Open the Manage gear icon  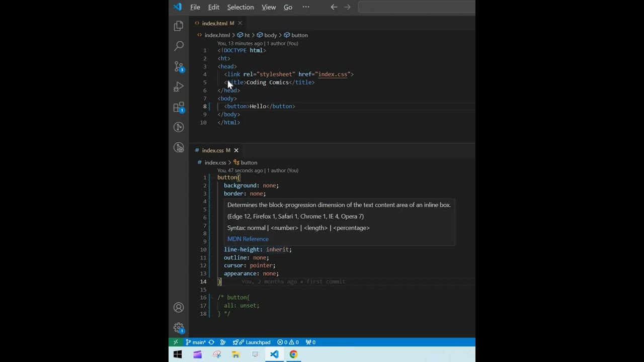click(179, 328)
